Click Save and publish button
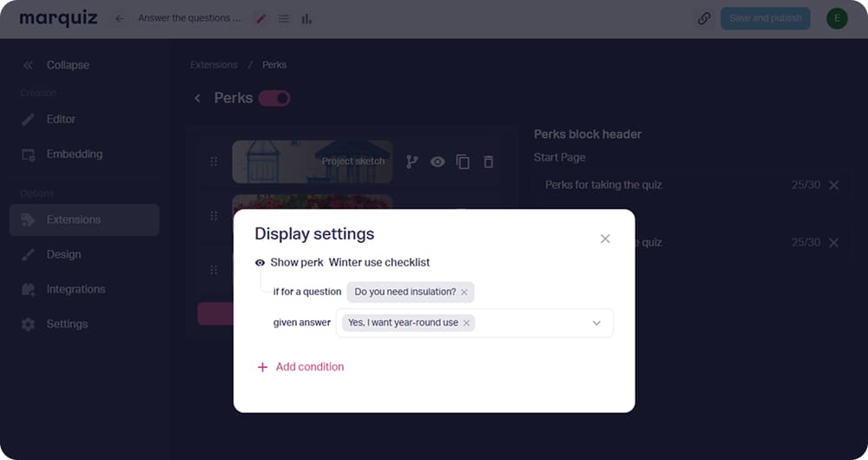The height and width of the screenshot is (460, 868). (765, 18)
